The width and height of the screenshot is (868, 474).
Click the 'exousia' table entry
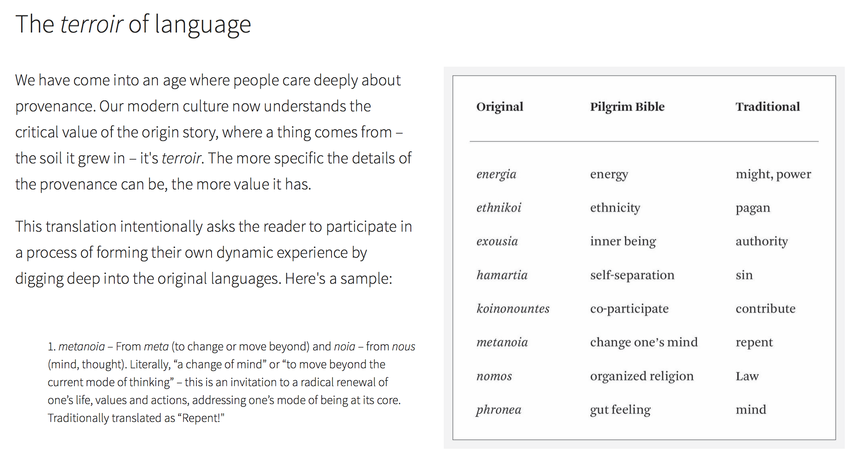click(x=497, y=241)
